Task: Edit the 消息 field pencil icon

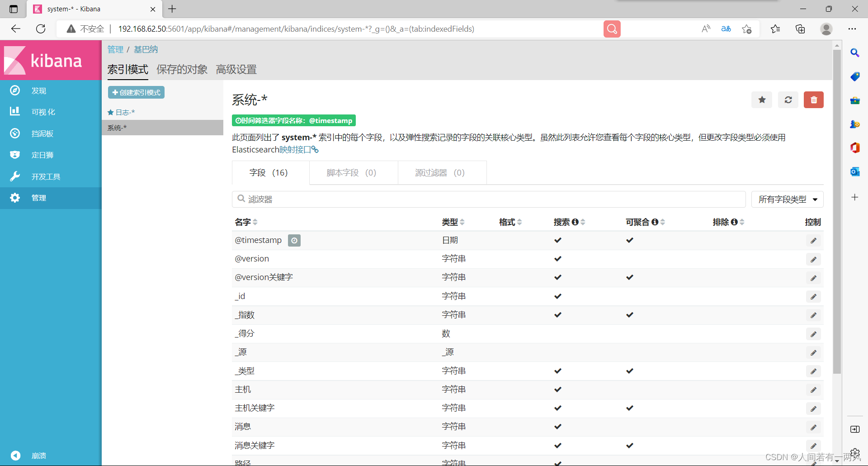Action: point(813,427)
